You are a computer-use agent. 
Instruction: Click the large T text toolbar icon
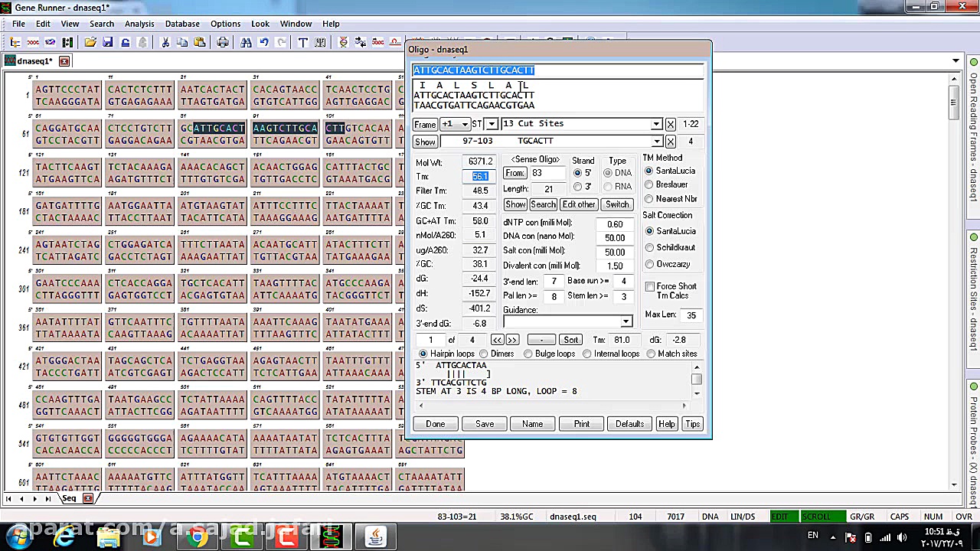click(x=303, y=43)
